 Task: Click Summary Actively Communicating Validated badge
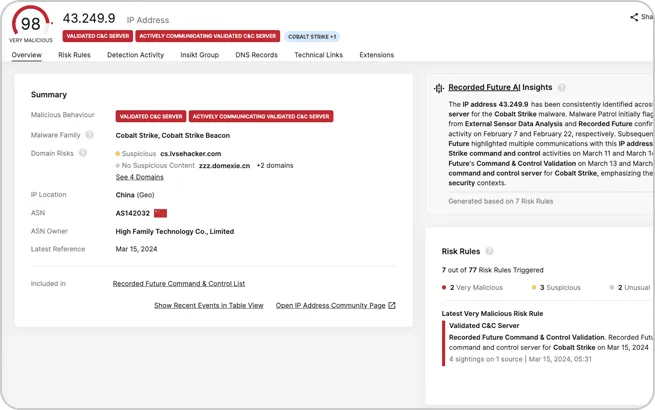point(261,116)
